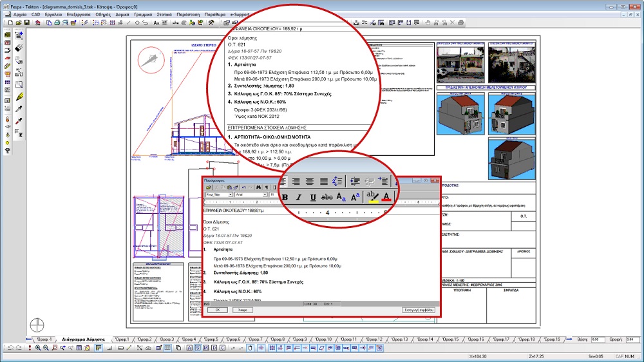Viewport: 644px width, 362px height.
Task: Click the line spacing icon
Action: point(337,182)
